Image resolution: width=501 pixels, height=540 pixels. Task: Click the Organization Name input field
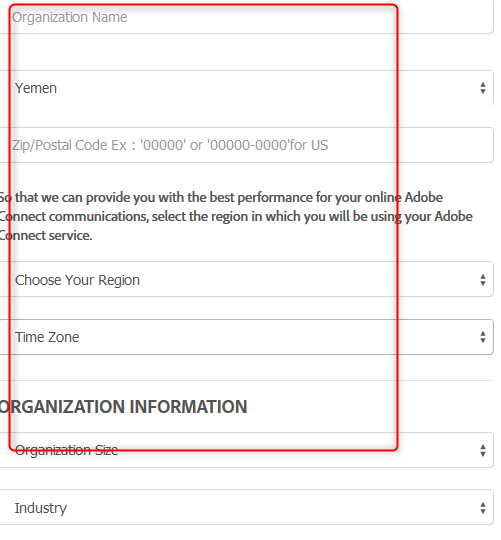(246, 17)
